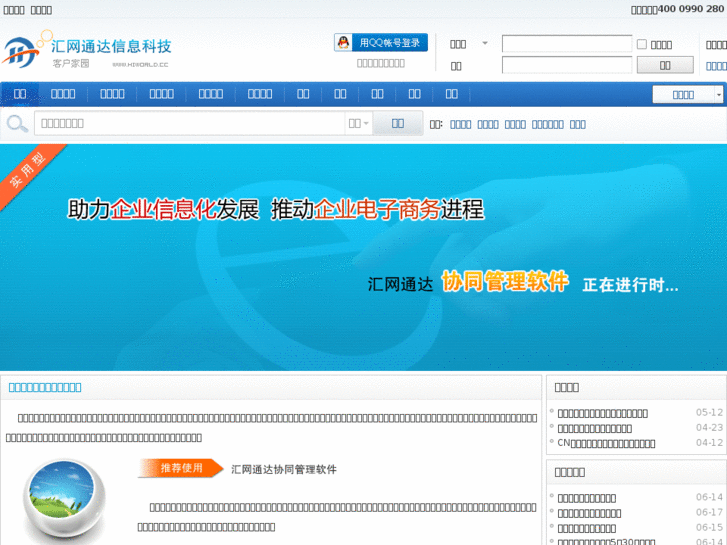This screenshot has width=727, height=545.
Task: Focus the username input field in the login area
Action: click(567, 44)
